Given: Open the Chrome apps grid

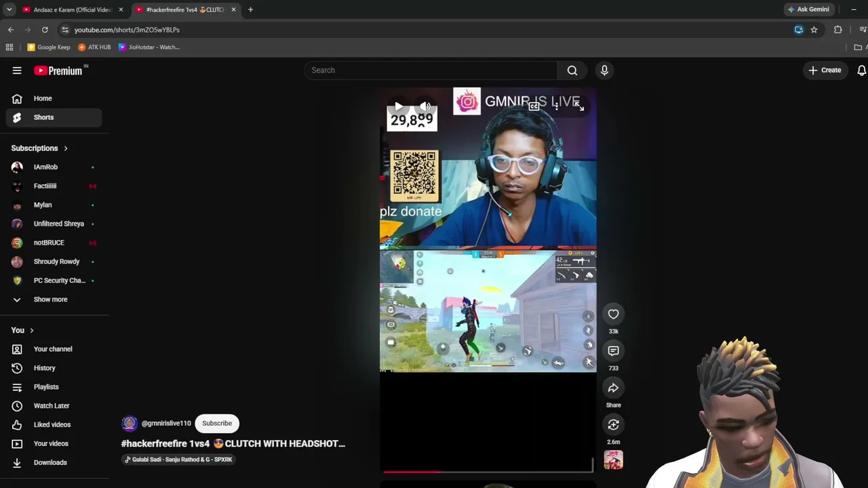Looking at the screenshot, I should point(9,47).
